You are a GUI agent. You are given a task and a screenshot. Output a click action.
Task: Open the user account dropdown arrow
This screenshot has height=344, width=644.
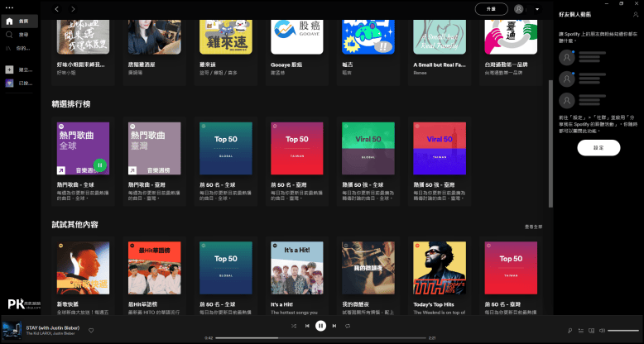(x=536, y=9)
